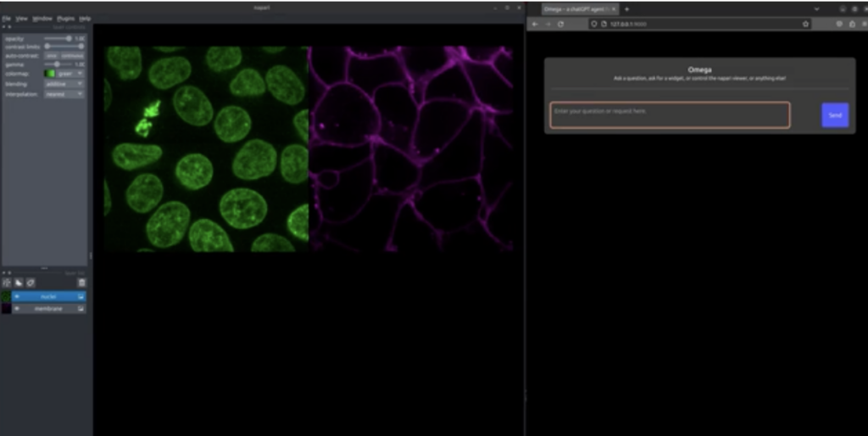
Task: Open the Window menu in napari
Action: click(42, 19)
